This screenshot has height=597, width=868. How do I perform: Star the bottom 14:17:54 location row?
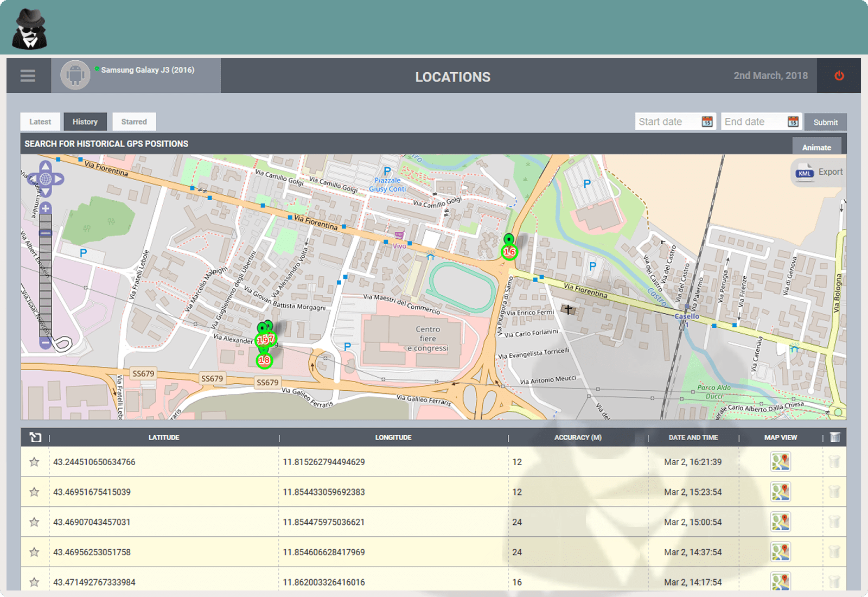pos(34,582)
